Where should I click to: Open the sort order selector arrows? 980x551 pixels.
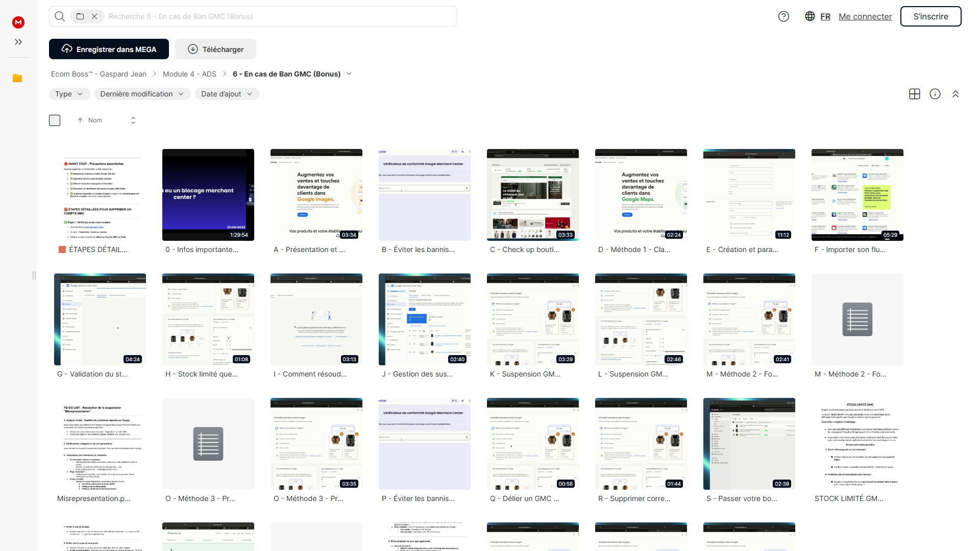coord(133,120)
